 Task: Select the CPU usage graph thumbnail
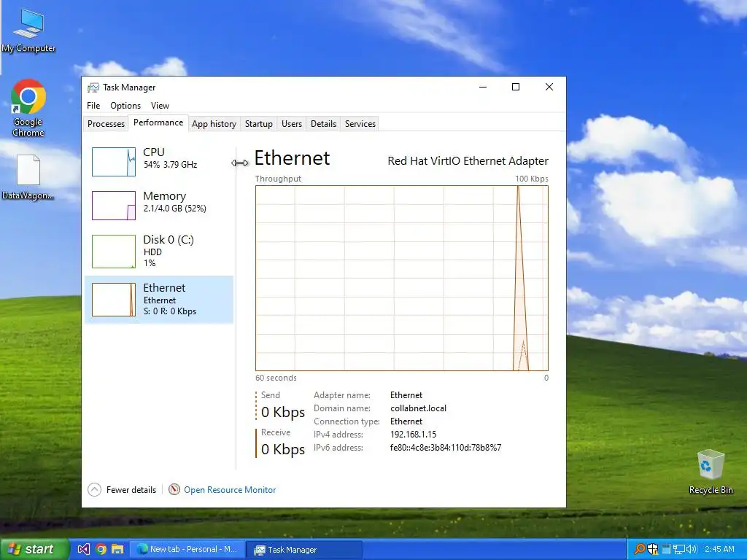tap(113, 162)
